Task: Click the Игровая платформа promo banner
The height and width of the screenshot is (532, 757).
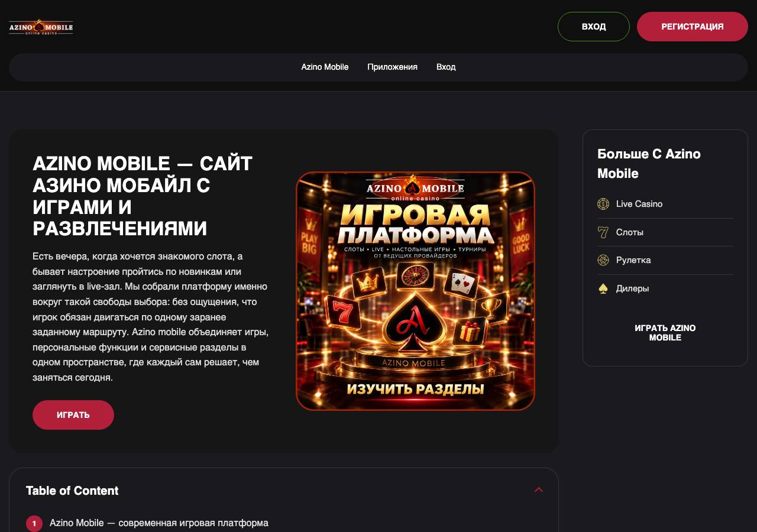Action: pyautogui.click(x=415, y=291)
